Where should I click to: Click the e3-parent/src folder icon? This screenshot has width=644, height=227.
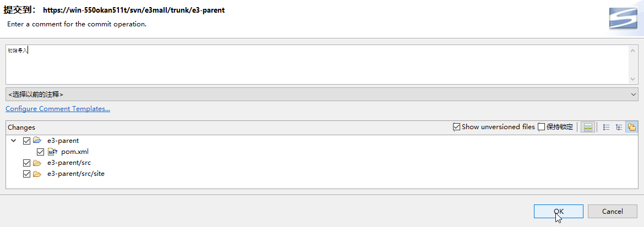[x=37, y=163]
